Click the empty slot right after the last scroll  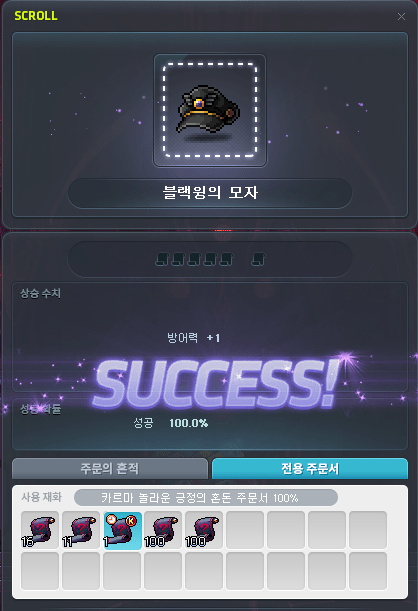[x=245, y=530]
